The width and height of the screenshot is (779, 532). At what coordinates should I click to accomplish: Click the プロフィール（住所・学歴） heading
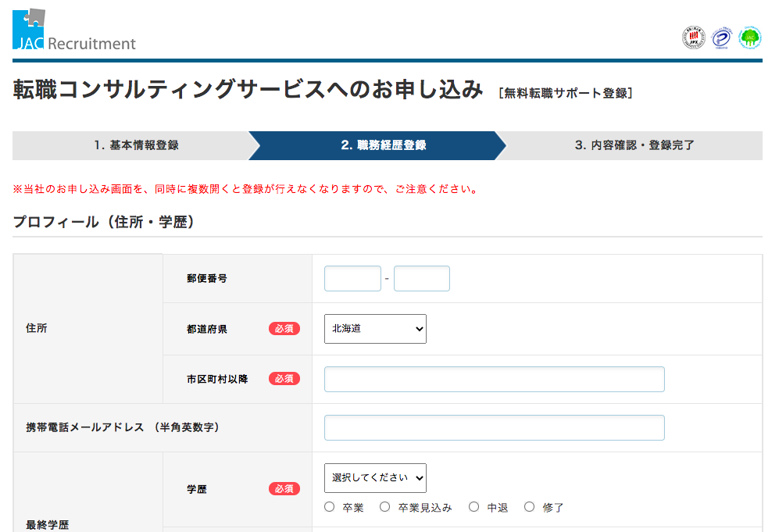(105, 222)
